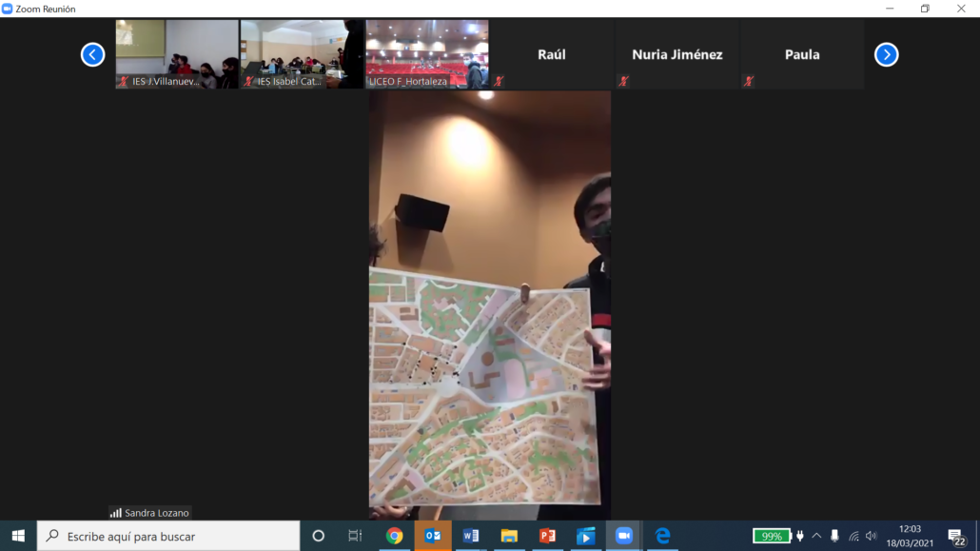Open Cortana from the taskbar

pos(319,536)
